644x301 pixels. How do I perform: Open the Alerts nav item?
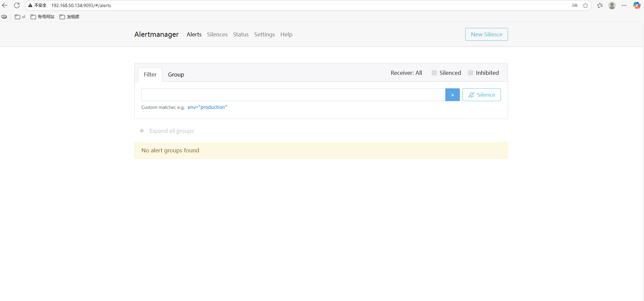tap(194, 34)
